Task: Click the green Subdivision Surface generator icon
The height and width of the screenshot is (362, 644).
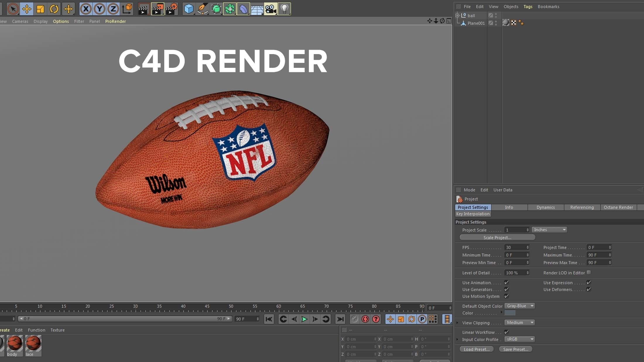Action: coord(216,9)
